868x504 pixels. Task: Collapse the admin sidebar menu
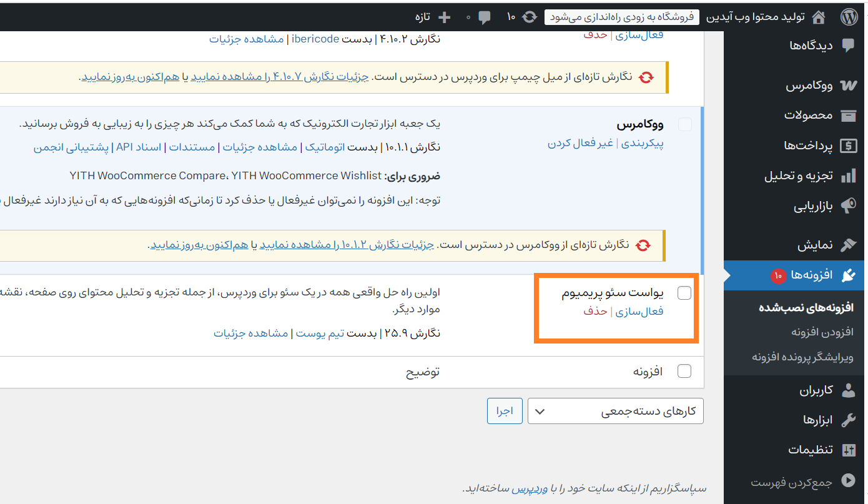(x=848, y=482)
